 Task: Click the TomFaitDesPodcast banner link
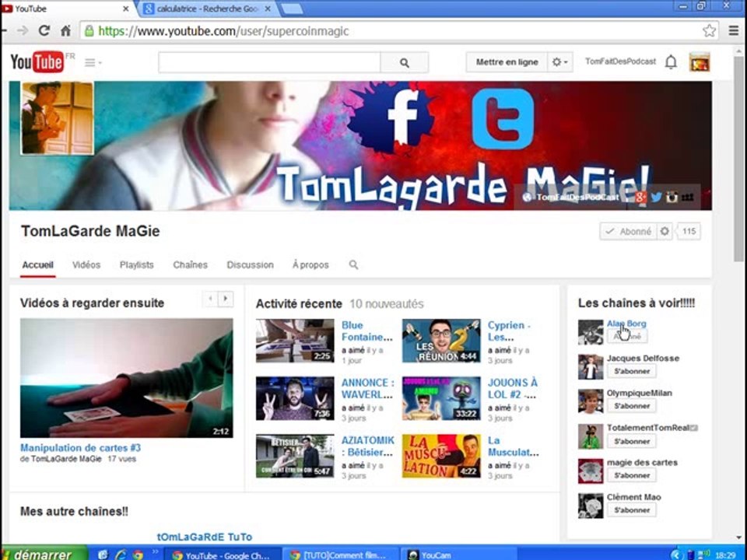coord(571,197)
